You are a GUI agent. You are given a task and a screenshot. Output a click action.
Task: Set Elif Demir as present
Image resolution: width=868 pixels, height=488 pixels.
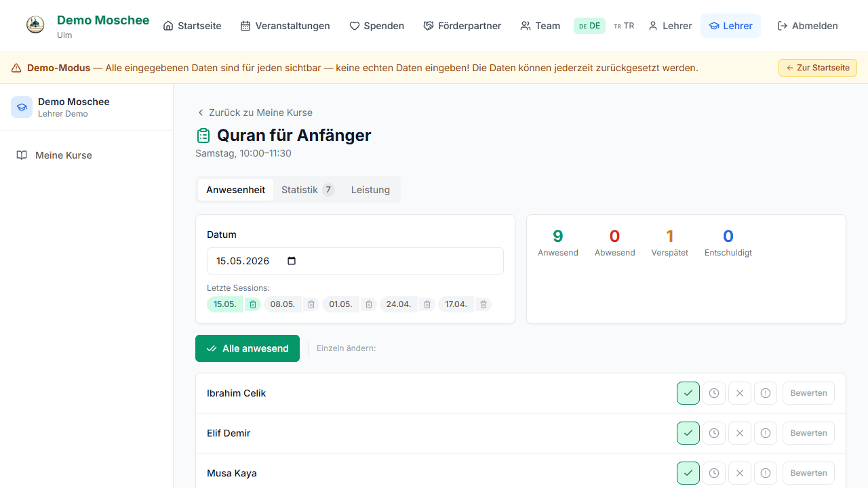click(x=688, y=433)
